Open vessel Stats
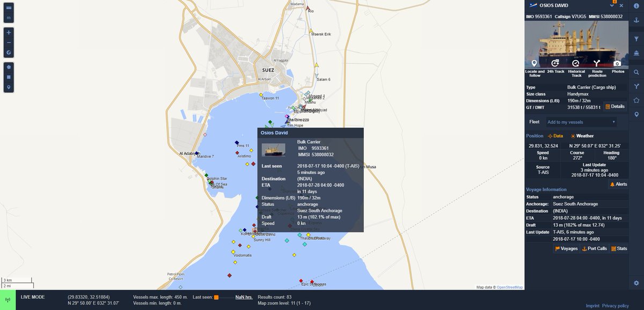 tap(619, 249)
